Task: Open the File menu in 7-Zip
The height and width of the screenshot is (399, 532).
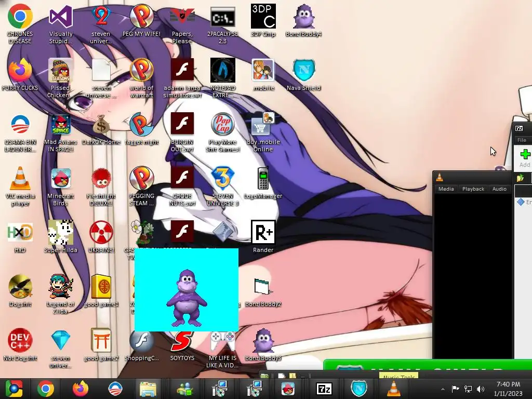Action: tap(522, 140)
